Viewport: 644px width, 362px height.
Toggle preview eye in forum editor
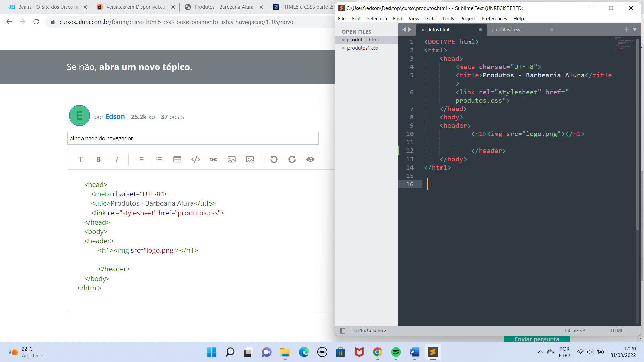310,159
